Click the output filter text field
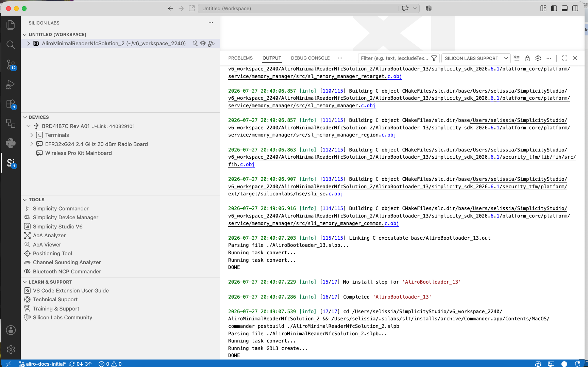This screenshot has width=588, height=367. point(394,58)
